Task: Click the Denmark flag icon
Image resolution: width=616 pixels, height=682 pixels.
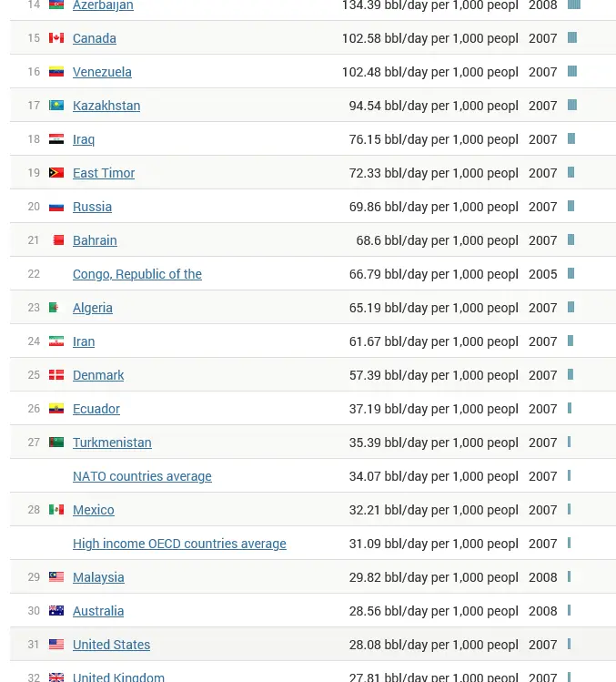Action: click(56, 375)
